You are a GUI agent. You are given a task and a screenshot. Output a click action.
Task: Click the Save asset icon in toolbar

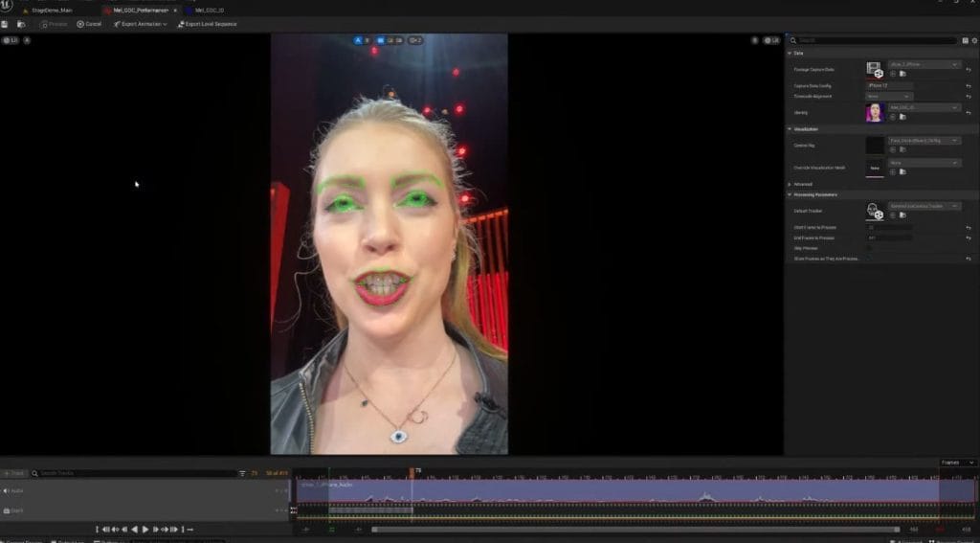point(7,24)
